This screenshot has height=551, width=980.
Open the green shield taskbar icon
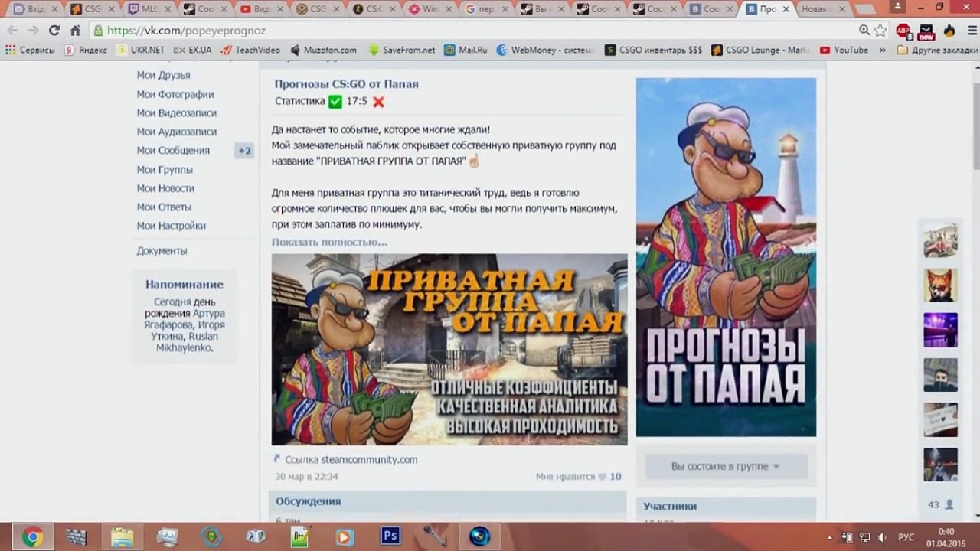(211, 536)
